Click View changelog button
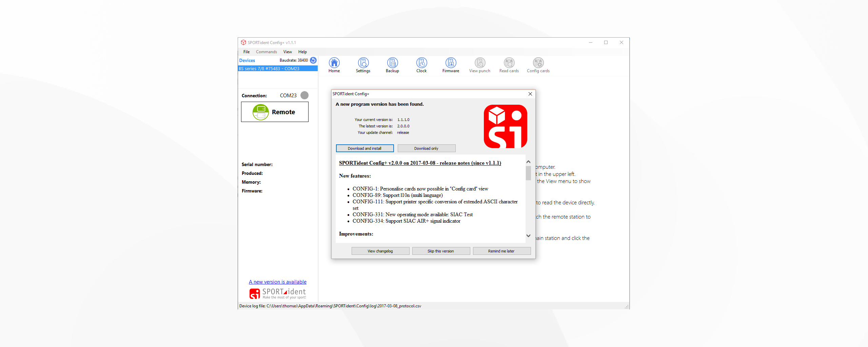 (380, 251)
